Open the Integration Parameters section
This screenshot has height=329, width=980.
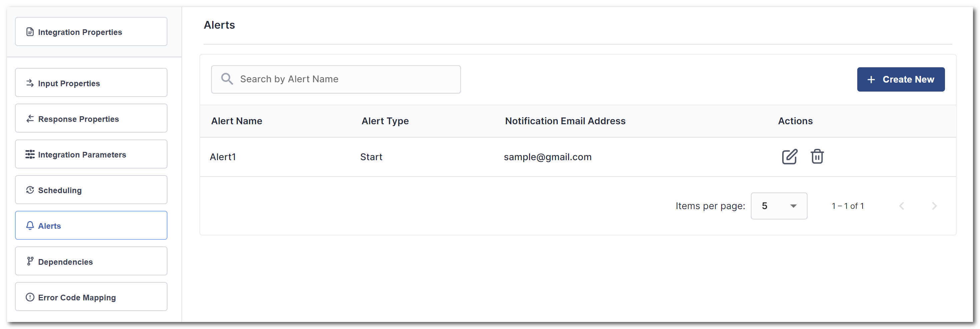click(91, 154)
